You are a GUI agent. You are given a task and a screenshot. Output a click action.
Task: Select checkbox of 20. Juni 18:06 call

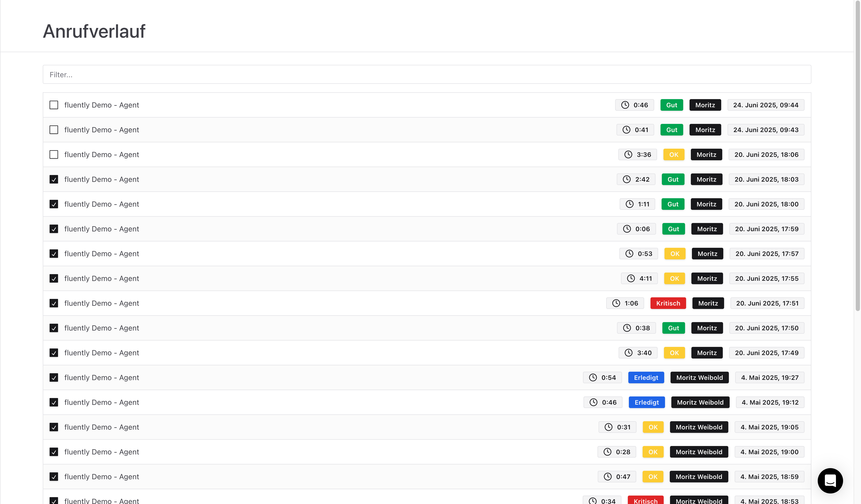pyautogui.click(x=54, y=154)
